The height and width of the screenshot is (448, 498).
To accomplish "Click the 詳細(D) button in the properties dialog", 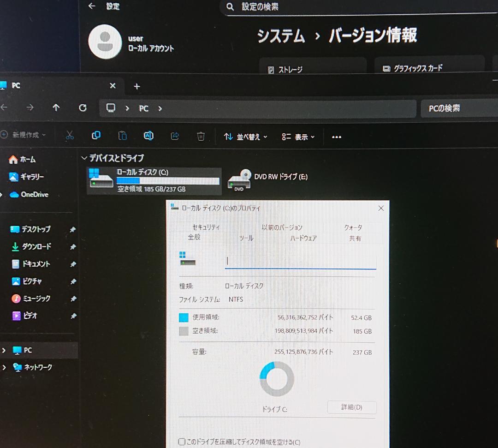I will tap(351, 407).
